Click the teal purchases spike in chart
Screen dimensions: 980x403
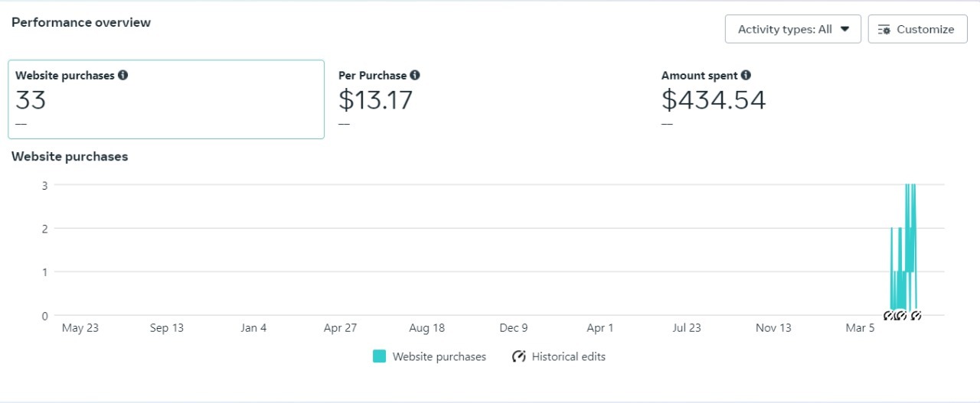pos(910,245)
